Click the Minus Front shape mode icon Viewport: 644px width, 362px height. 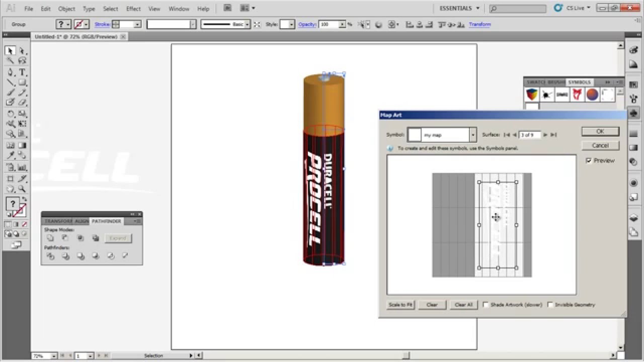(x=65, y=238)
